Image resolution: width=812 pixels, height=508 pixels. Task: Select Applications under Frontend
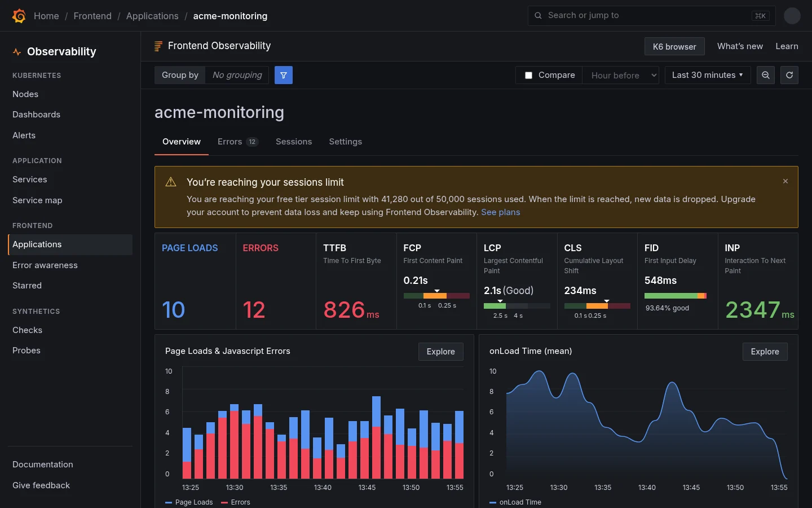(x=70, y=244)
